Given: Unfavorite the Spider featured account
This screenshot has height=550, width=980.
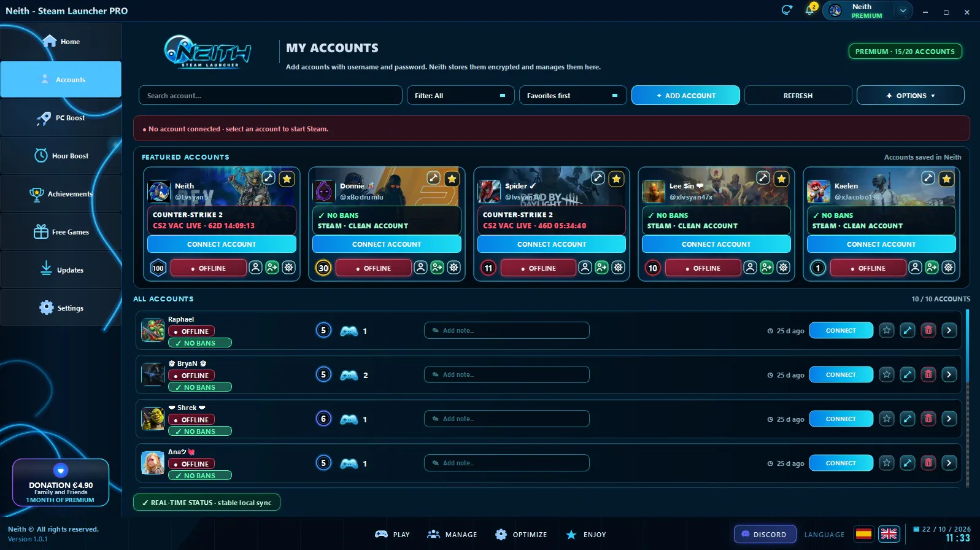Looking at the screenshot, I should point(616,179).
